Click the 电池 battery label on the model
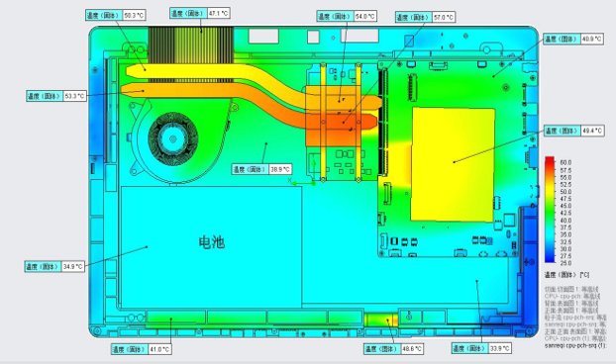The height and width of the screenshot is (364, 616). click(212, 242)
